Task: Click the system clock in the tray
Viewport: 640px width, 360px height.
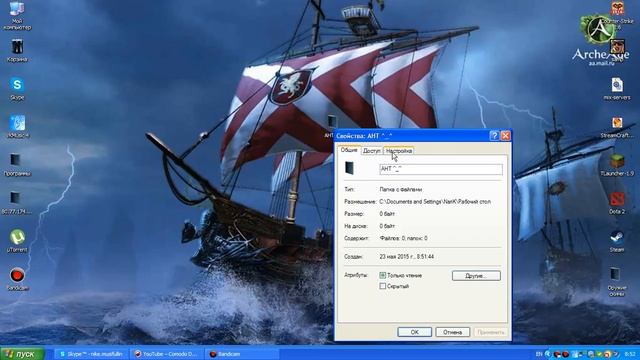Action: 630,354
